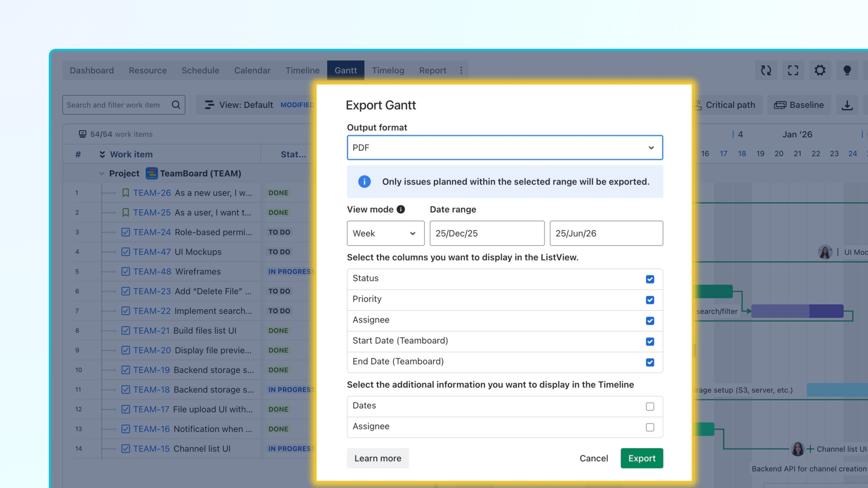Screen dimensions: 868x488
Task: Open settings with the gear icon
Action: coord(820,70)
